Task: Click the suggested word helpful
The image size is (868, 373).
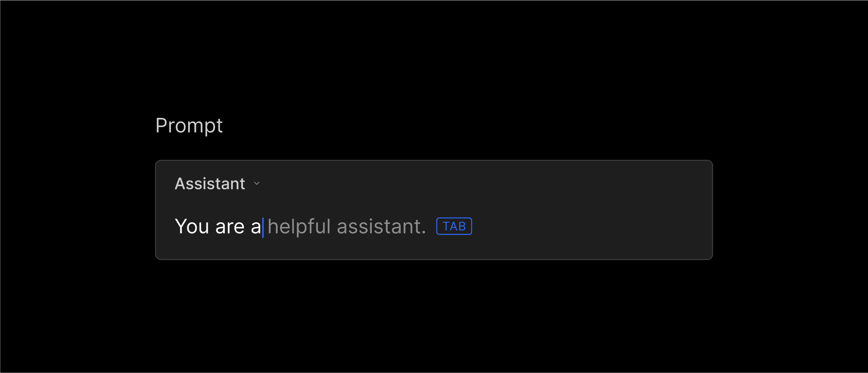Action: click(299, 226)
